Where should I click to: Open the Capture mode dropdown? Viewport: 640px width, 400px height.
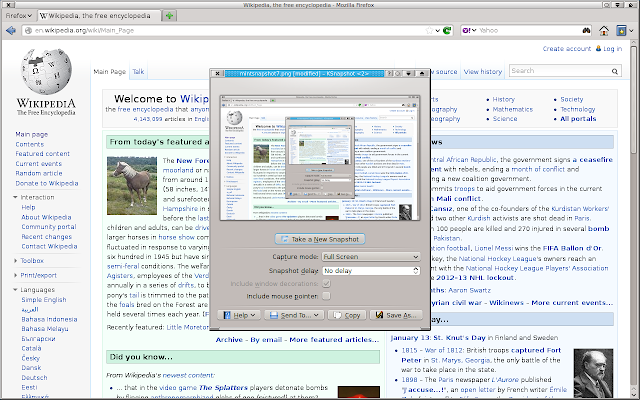point(371,257)
